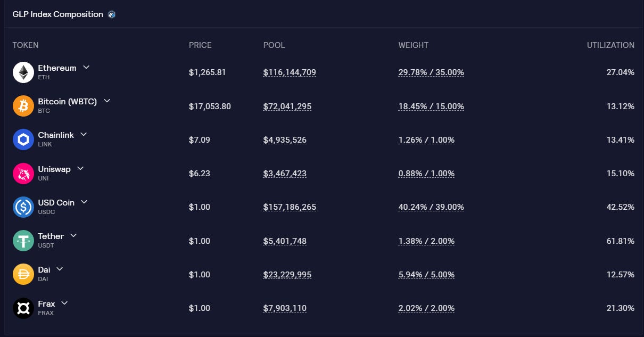Click the UTILIZATION column header

click(610, 45)
